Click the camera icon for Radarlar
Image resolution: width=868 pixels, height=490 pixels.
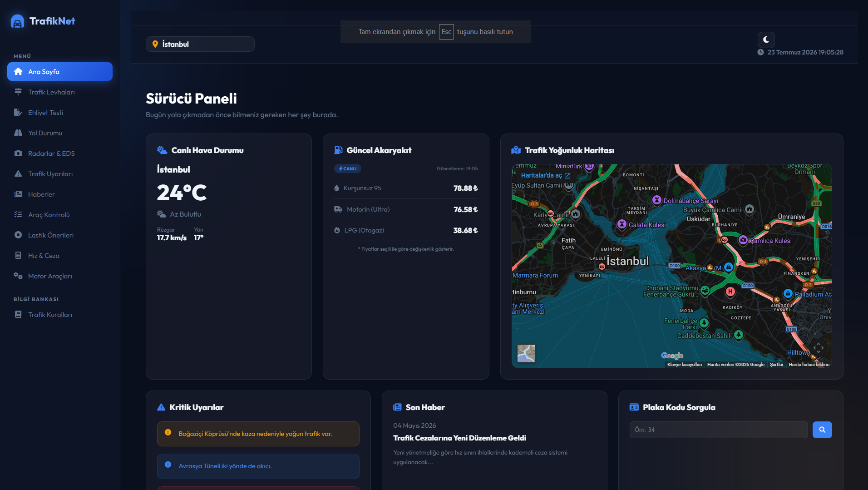point(18,153)
